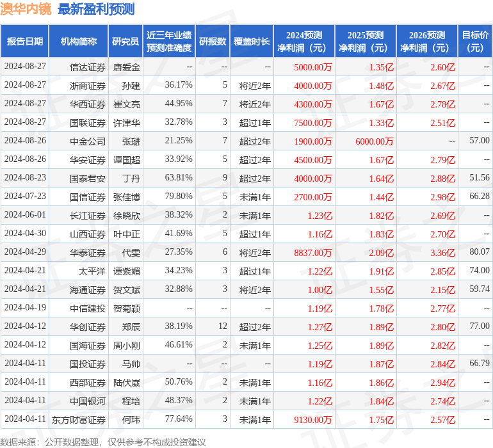Select the 近三年业绩预测准确度 header
493x448 pixels.
(x=169, y=41)
